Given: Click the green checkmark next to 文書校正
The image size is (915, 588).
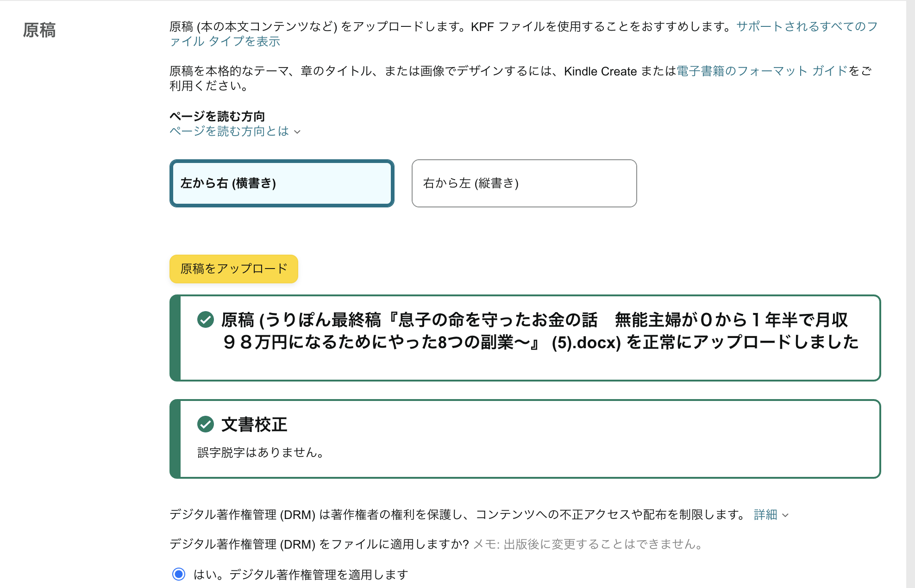Looking at the screenshot, I should click(x=205, y=424).
